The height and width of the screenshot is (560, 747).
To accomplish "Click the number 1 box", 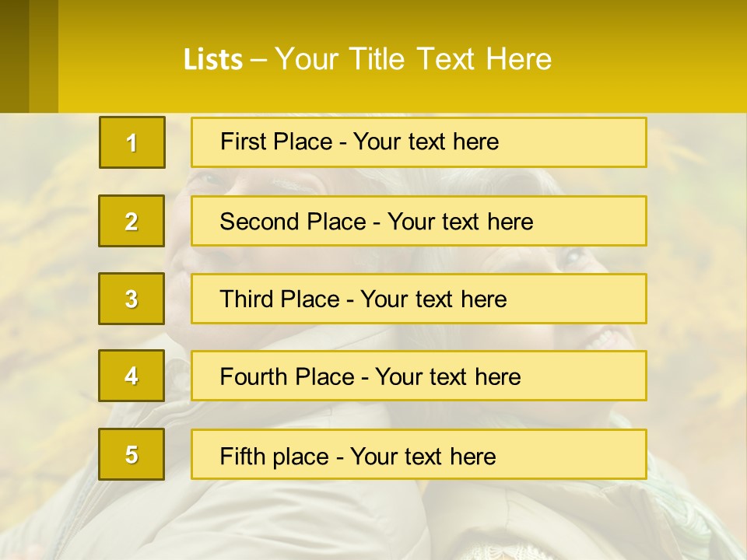I will [x=132, y=142].
